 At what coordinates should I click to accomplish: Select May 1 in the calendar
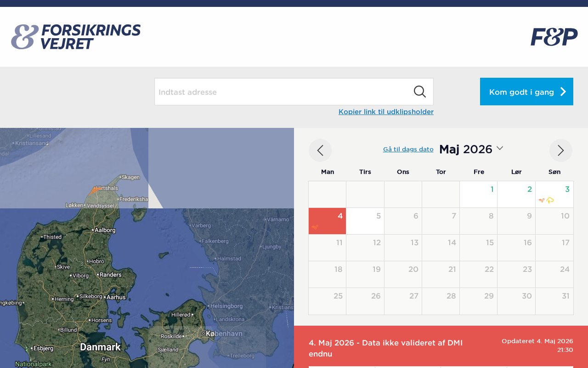(x=478, y=194)
